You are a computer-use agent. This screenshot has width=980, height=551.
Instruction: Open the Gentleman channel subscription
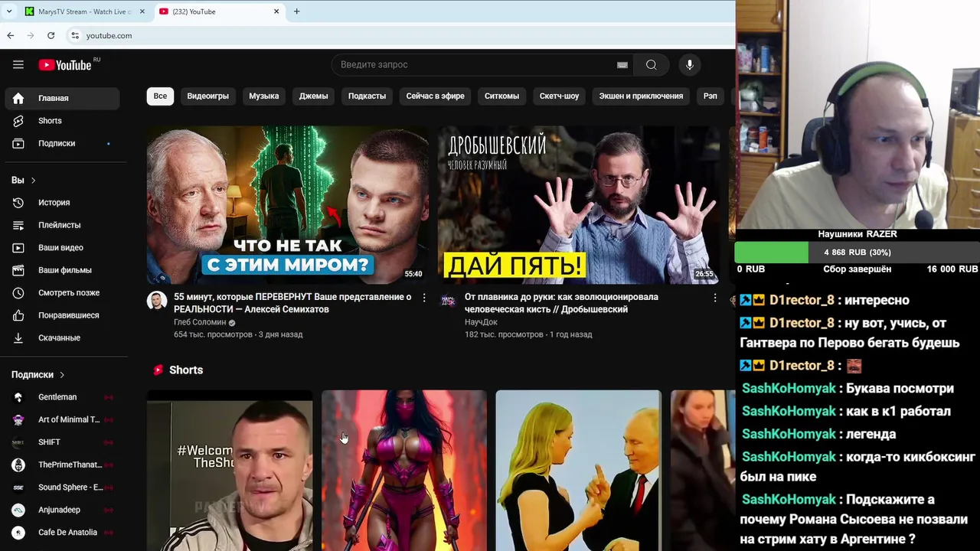(62, 397)
